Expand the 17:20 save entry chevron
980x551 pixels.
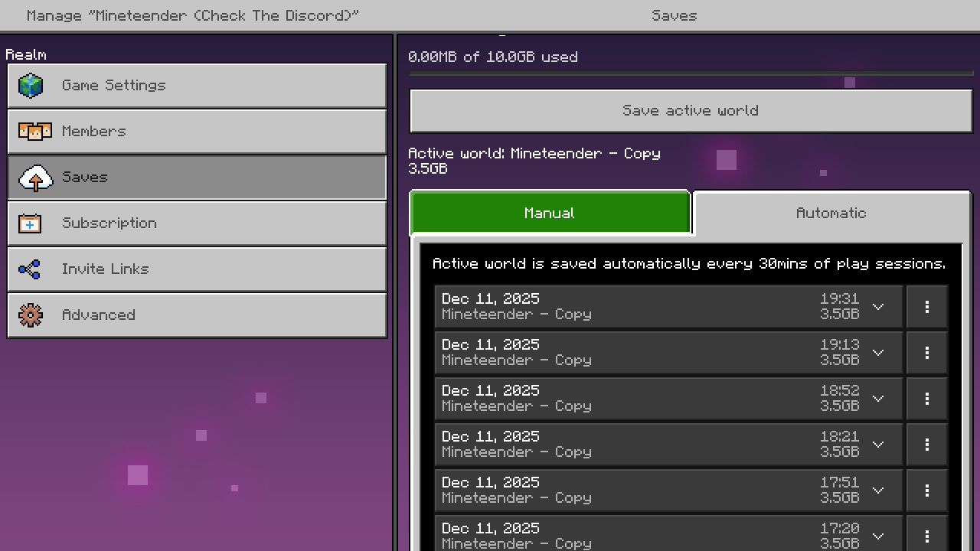878,536
